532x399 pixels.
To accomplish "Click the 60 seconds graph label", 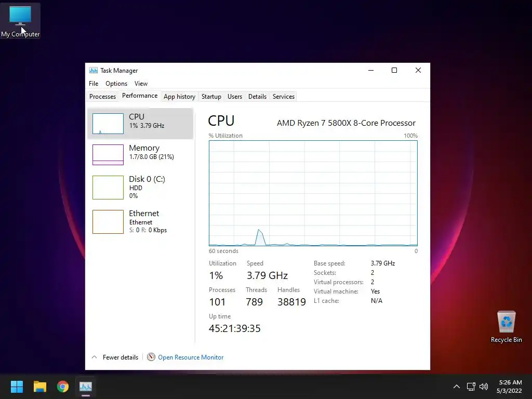I will pos(223,251).
